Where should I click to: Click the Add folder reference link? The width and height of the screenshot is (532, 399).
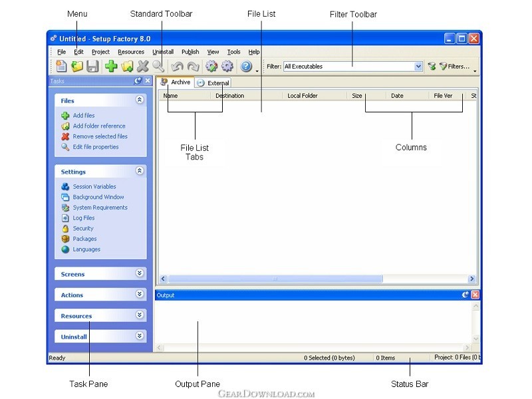coord(99,126)
